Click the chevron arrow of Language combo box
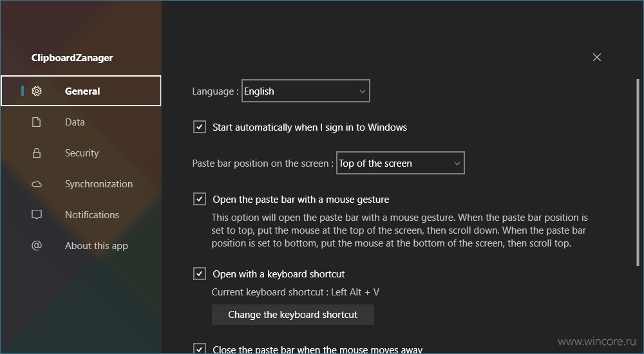Image resolution: width=644 pixels, height=354 pixels. point(362,91)
